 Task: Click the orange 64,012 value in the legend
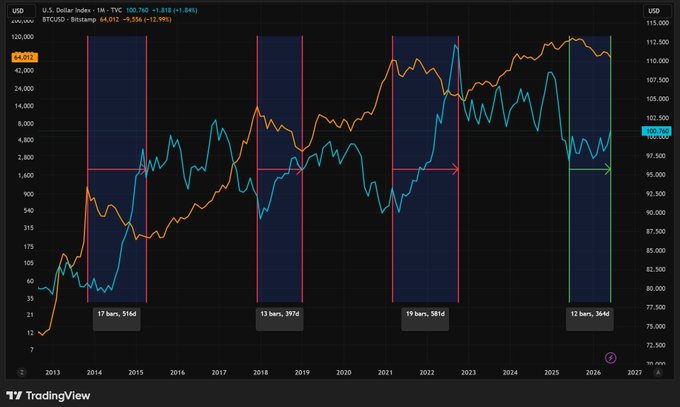tap(109, 20)
